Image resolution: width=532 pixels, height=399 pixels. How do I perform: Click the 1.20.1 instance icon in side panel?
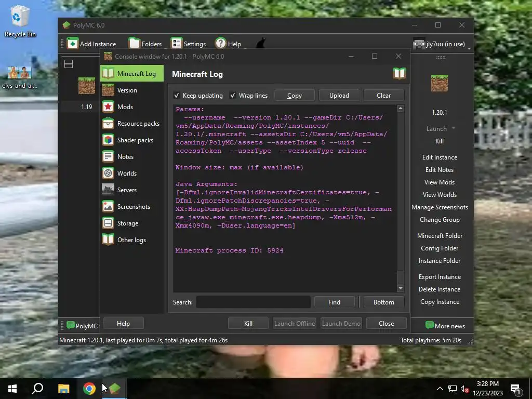(x=440, y=83)
